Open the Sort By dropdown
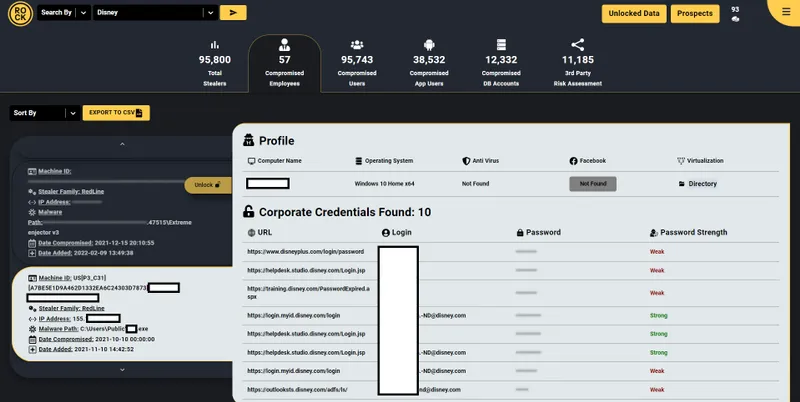Image resolution: width=800 pixels, height=402 pixels. tap(45, 113)
